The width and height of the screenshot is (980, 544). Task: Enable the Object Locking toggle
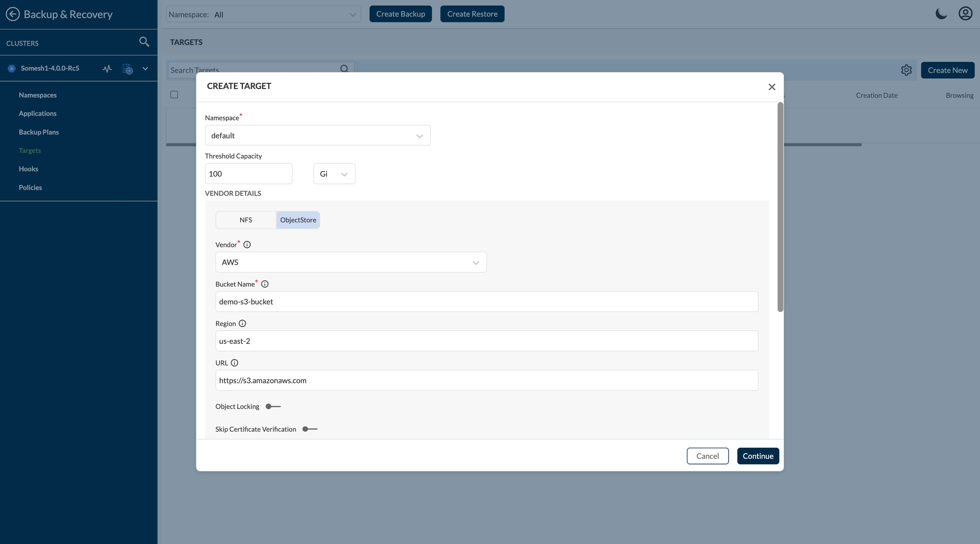coord(273,407)
